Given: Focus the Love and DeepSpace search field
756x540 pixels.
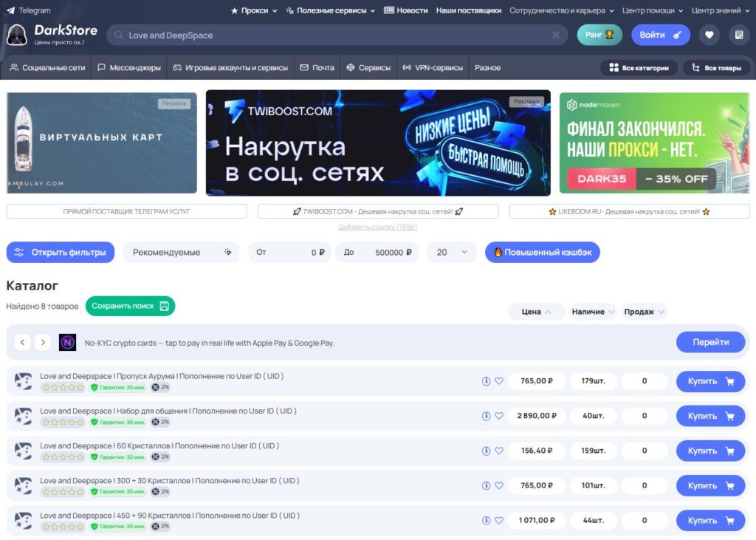Looking at the screenshot, I should pyautogui.click(x=337, y=35).
